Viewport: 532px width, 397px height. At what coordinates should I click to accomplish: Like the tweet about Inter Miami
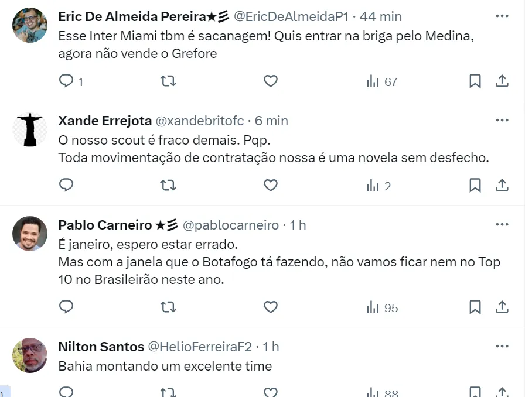point(270,81)
